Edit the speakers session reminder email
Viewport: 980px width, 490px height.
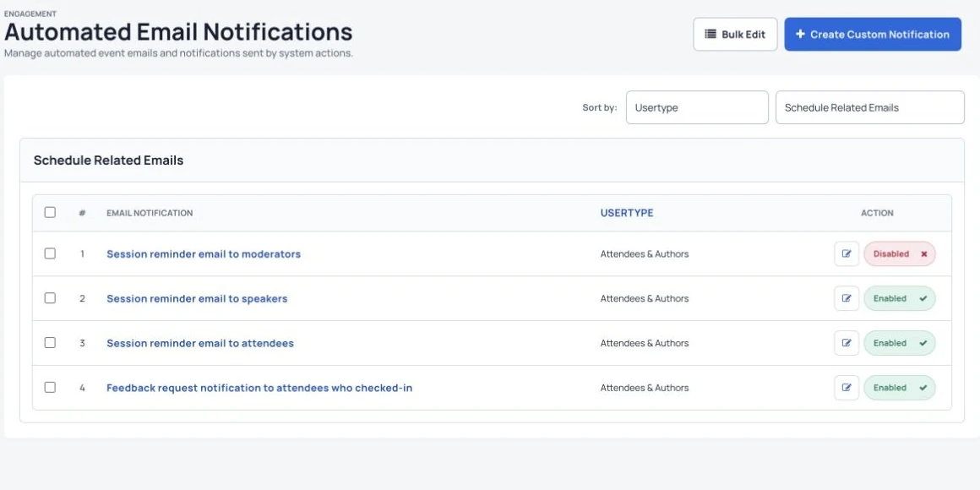point(847,298)
